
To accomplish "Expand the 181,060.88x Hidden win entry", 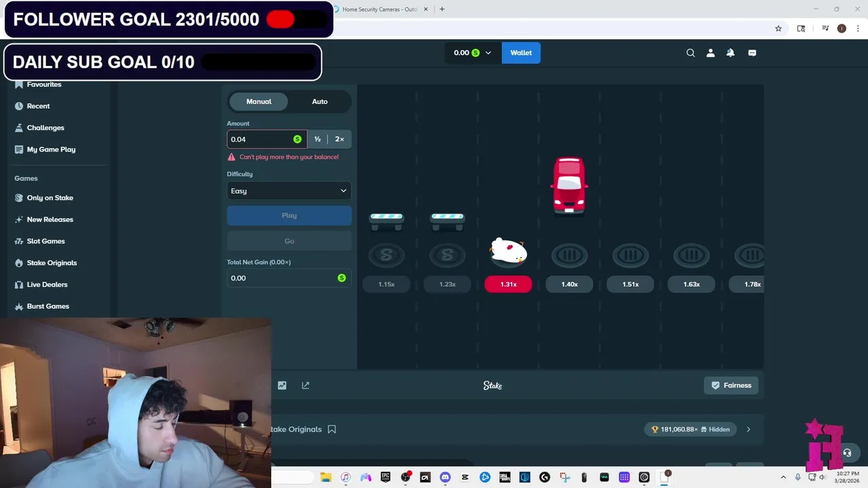I will coord(749,429).
